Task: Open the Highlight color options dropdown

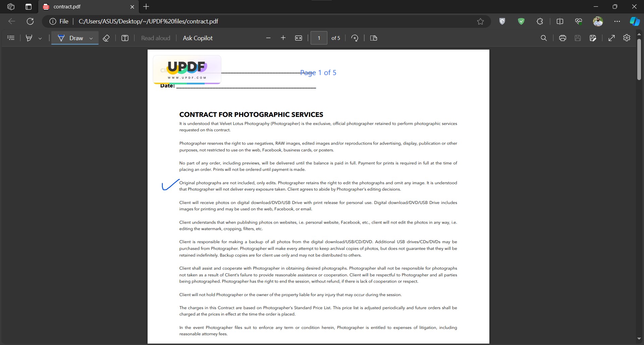Action: (40, 38)
